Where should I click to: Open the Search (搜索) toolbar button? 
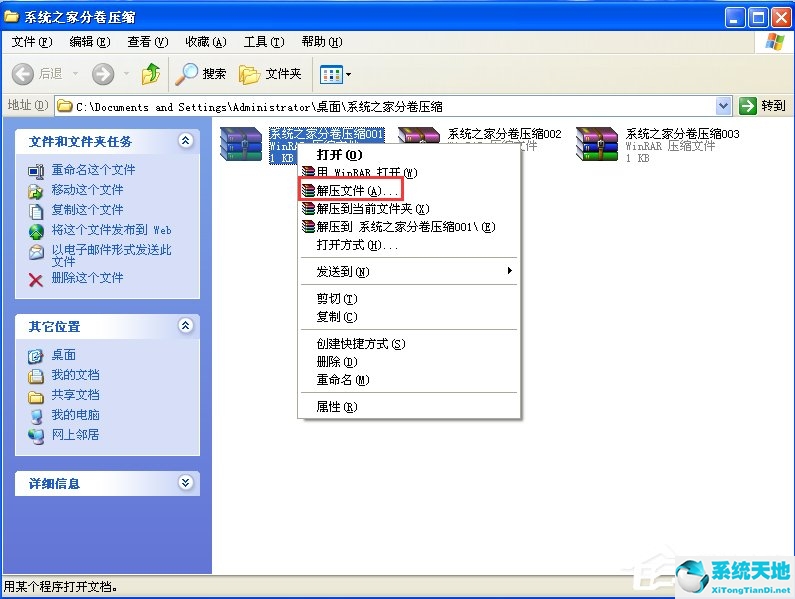[201, 74]
